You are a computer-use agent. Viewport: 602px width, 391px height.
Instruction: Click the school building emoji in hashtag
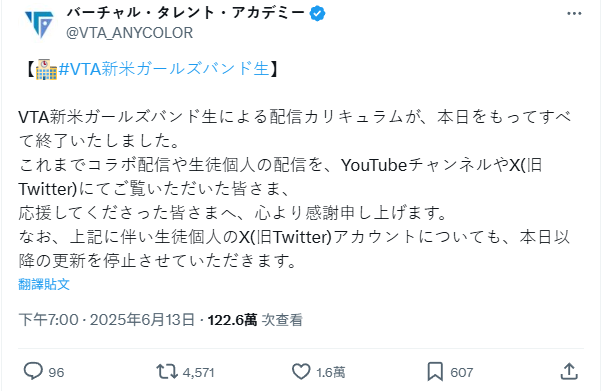(46, 70)
